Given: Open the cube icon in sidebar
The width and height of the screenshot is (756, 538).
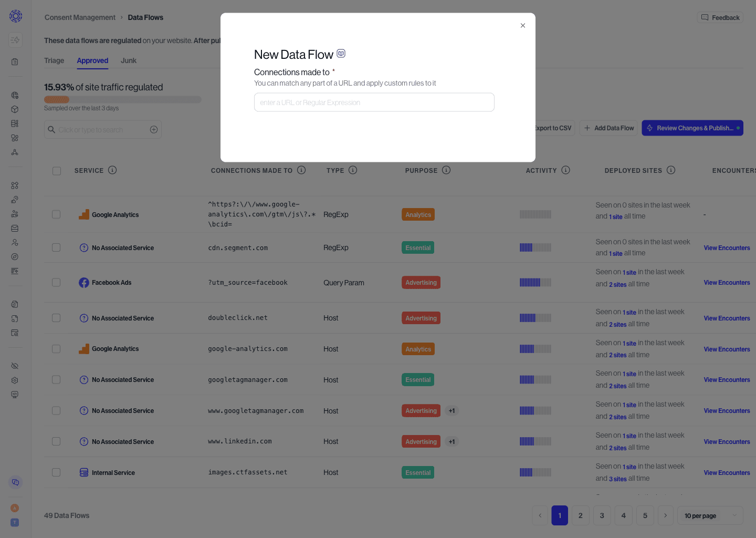Looking at the screenshot, I should pos(15,109).
